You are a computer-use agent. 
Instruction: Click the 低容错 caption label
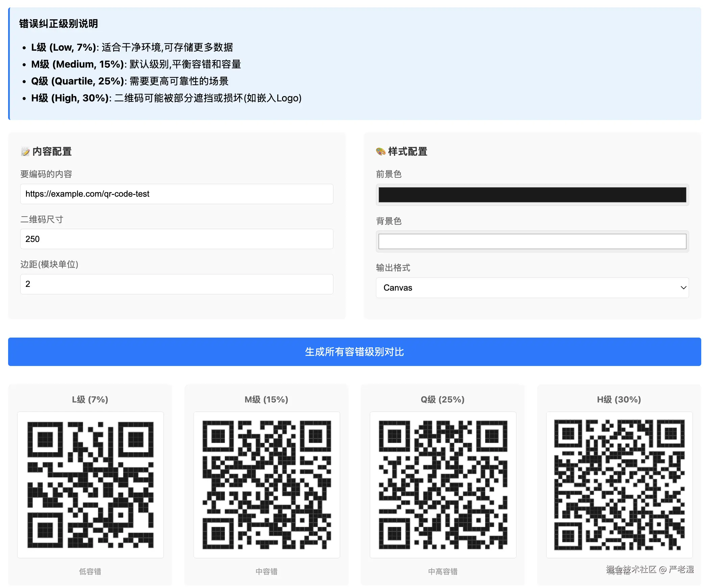point(90,571)
